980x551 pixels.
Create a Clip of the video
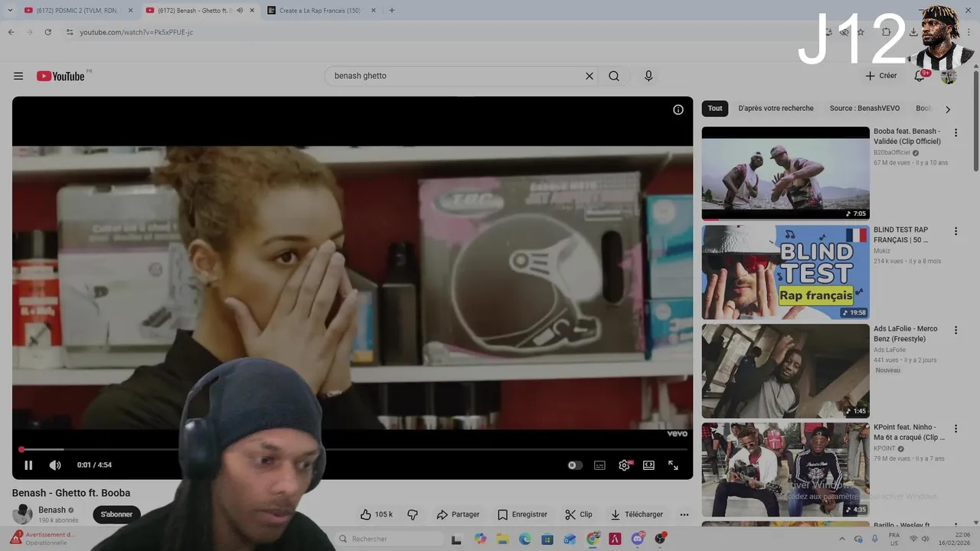click(x=579, y=514)
